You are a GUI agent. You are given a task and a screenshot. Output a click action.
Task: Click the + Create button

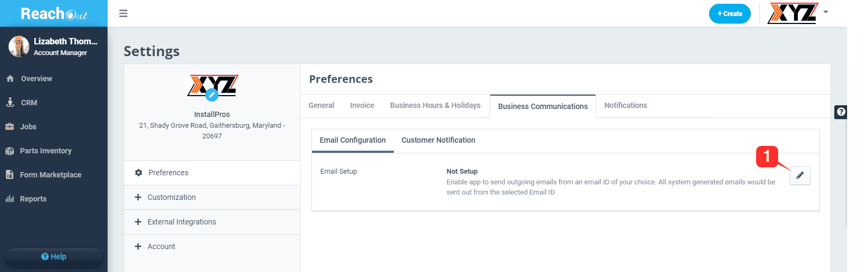(730, 14)
